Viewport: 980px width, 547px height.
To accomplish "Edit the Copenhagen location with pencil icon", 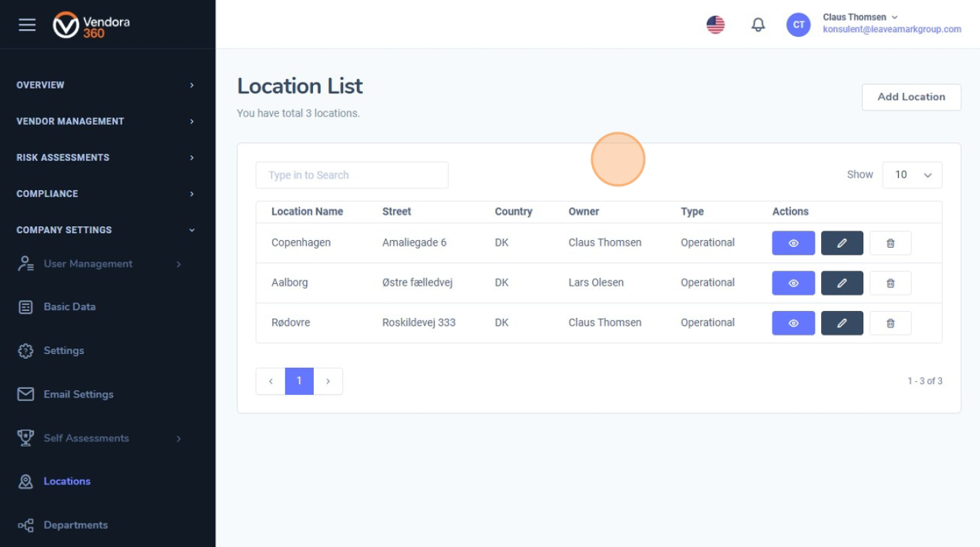I will coord(842,243).
